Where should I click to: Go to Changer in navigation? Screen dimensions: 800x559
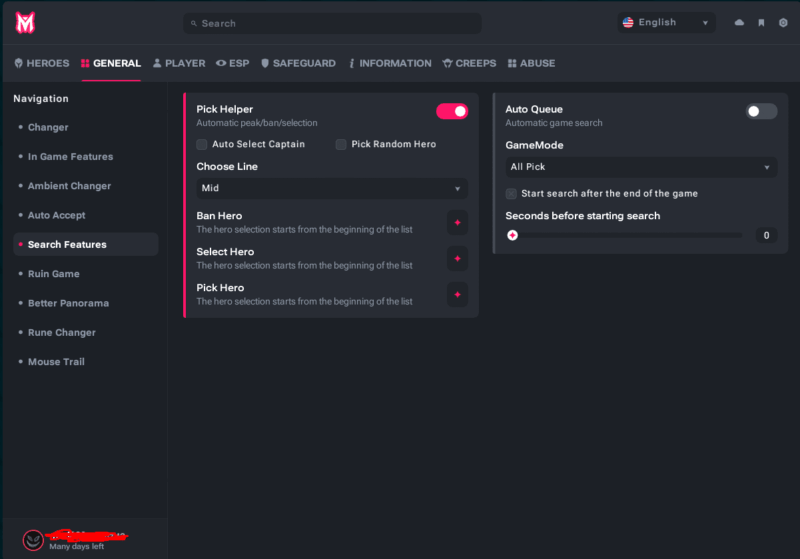[x=48, y=127]
